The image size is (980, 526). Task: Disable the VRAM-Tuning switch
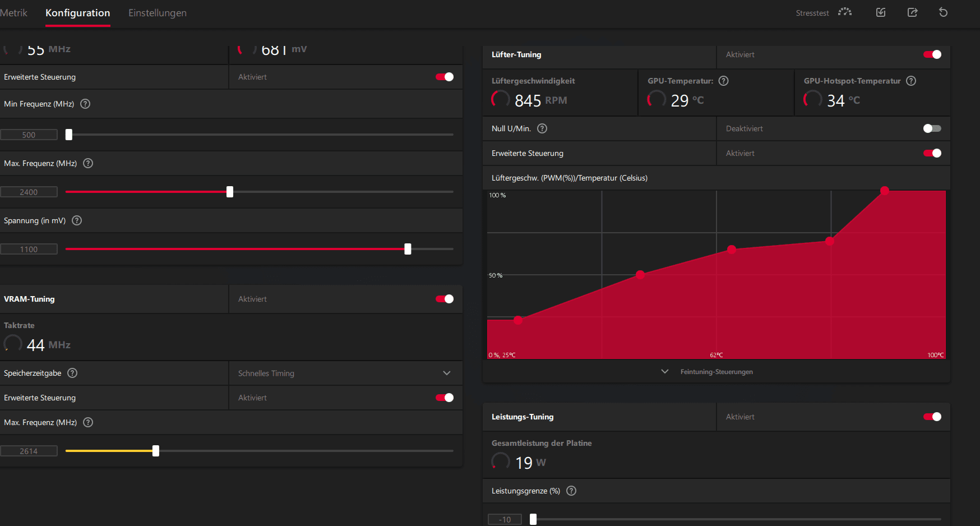click(x=445, y=299)
